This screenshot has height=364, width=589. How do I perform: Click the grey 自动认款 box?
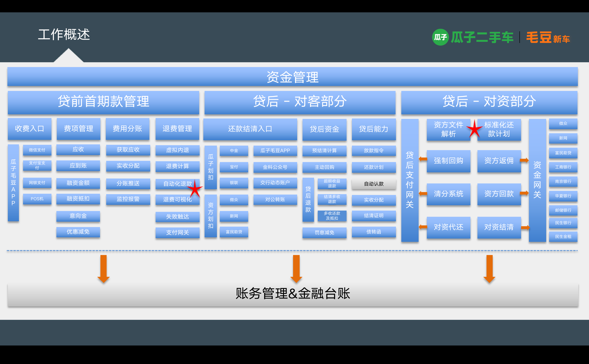pyautogui.click(x=374, y=184)
